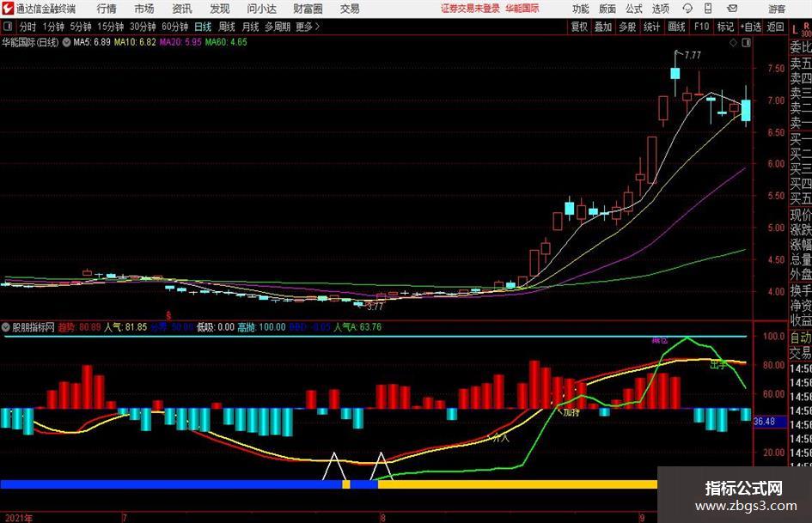Open the 选项 menu

[660, 9]
